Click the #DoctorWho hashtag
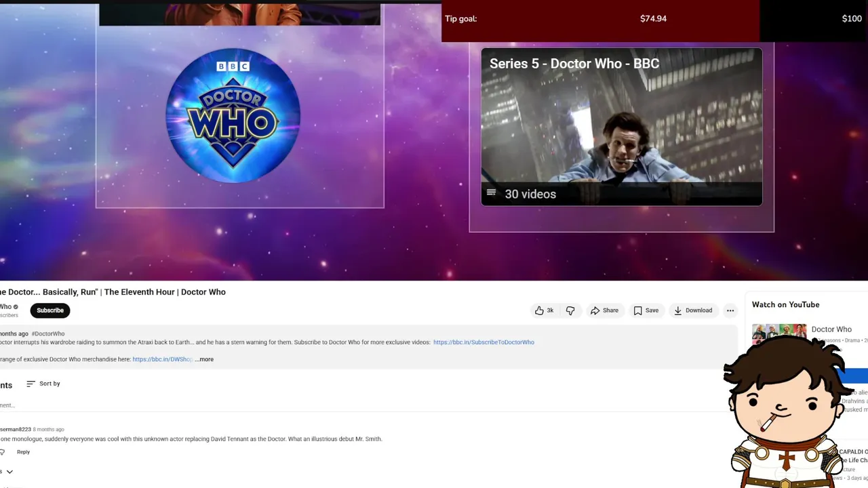This screenshot has height=488, width=868. (47, 333)
